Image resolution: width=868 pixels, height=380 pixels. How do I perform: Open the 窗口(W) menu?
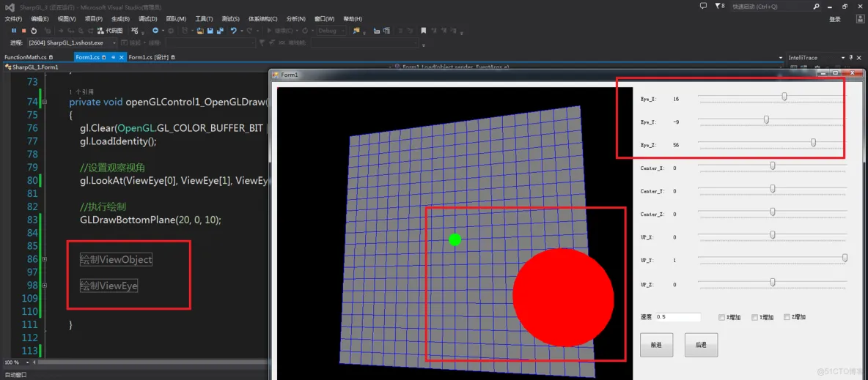click(324, 19)
